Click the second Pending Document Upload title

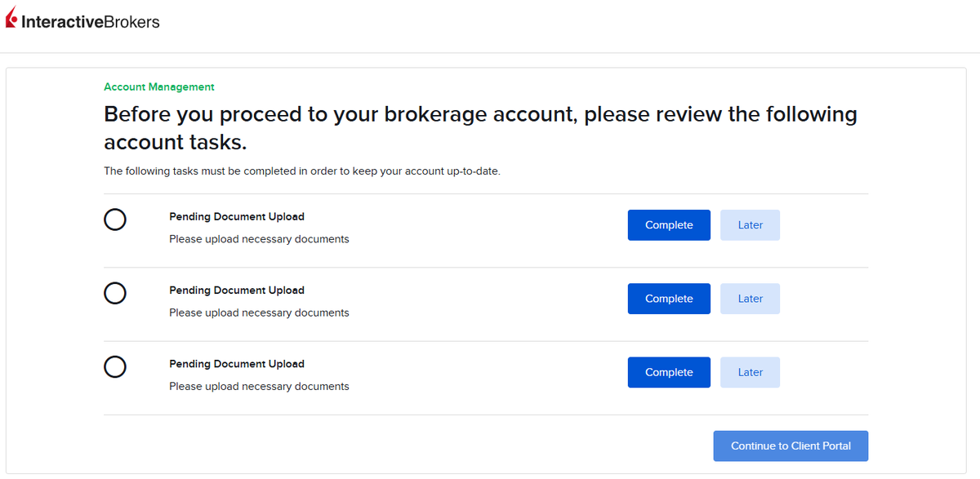pyautogui.click(x=237, y=291)
